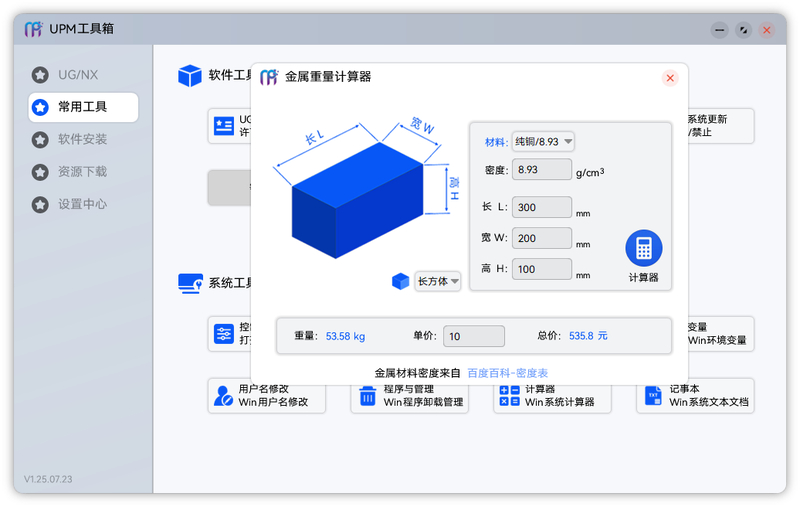Click the 535.8 元 total price value
The image size is (800, 507).
pos(588,336)
